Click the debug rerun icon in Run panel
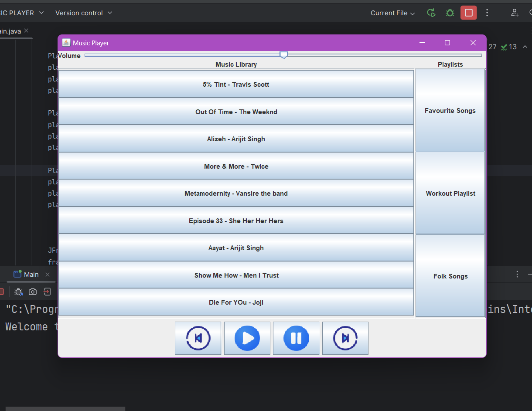Viewport: 532px width, 411px height. coord(18,292)
